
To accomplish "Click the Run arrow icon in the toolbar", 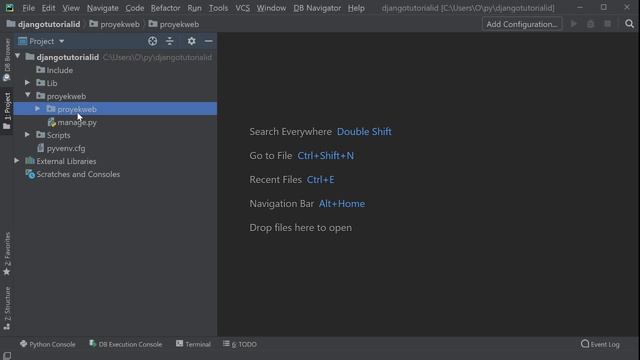I will pyautogui.click(x=573, y=24).
